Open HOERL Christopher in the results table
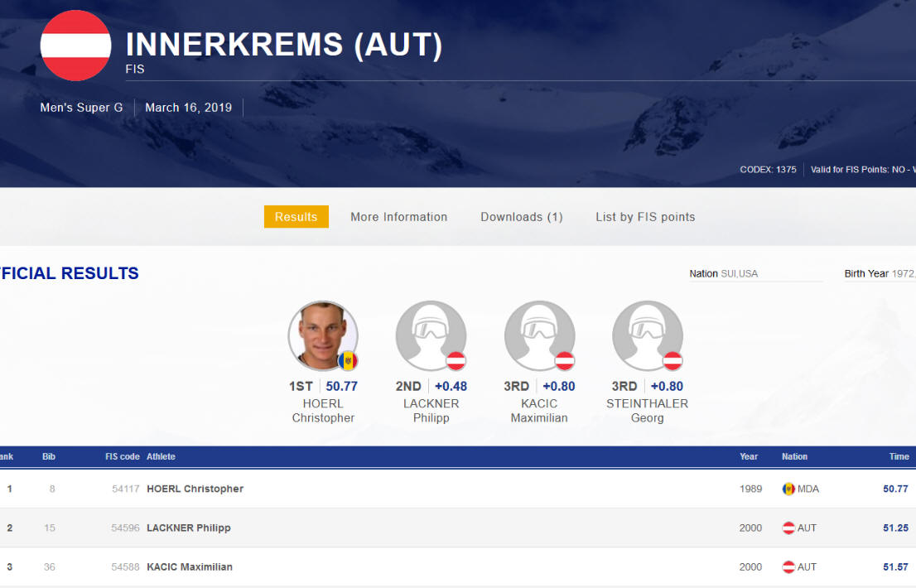916x588 pixels. pyautogui.click(x=195, y=489)
